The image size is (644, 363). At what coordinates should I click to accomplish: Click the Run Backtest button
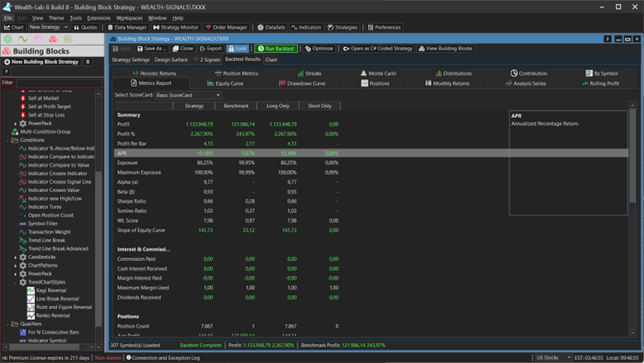click(276, 49)
